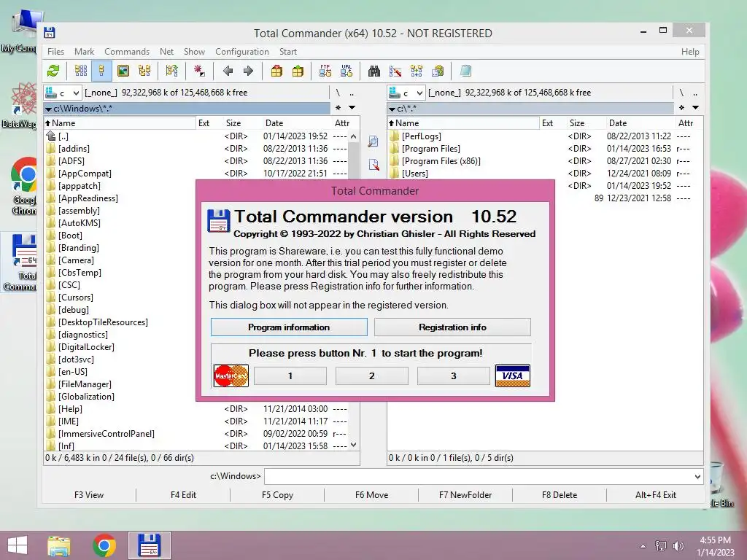Image resolution: width=747 pixels, height=560 pixels.
Task: Click right path bar c:\*.*
Action: (x=530, y=109)
